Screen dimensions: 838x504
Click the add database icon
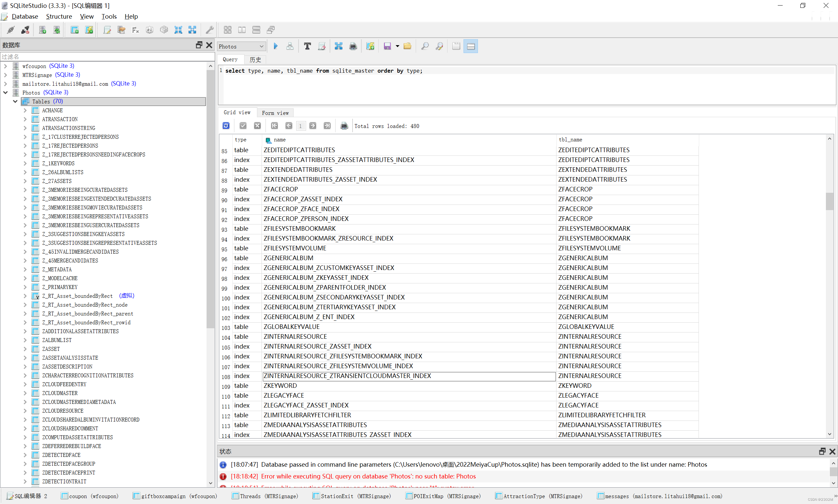point(43,30)
